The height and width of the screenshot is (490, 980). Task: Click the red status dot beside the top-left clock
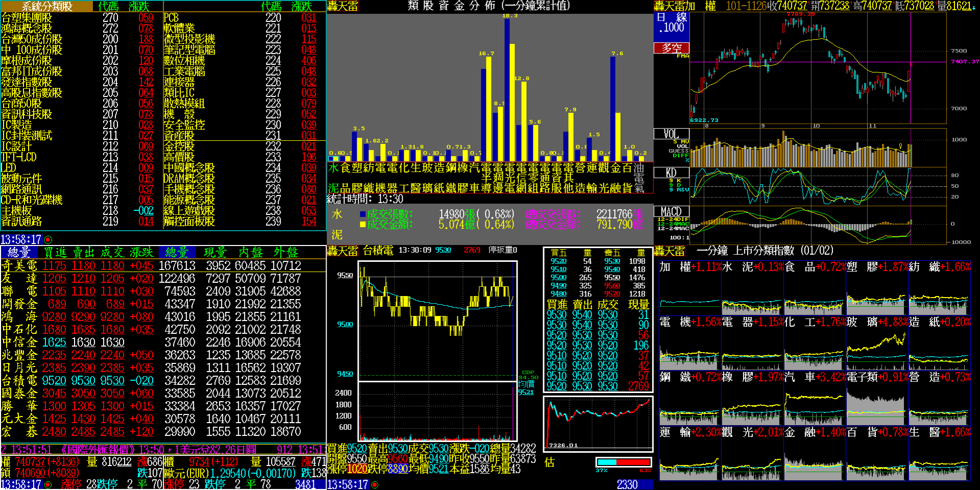click(x=48, y=239)
